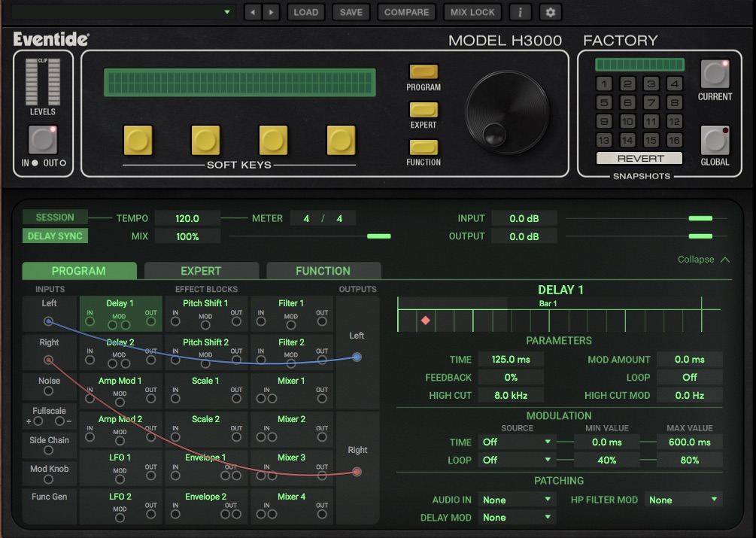Screen dimensions: 756x538
Task: Click the first yellow soft key
Action: 138,140
